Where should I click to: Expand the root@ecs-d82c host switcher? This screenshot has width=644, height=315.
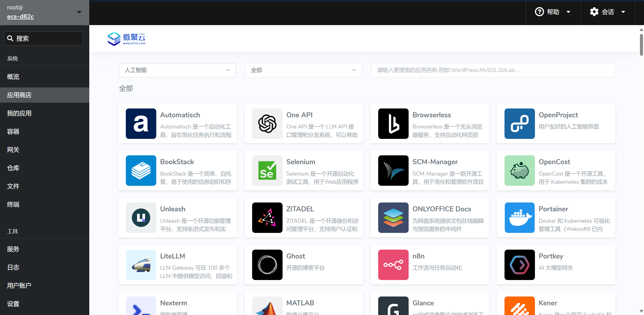click(44, 12)
